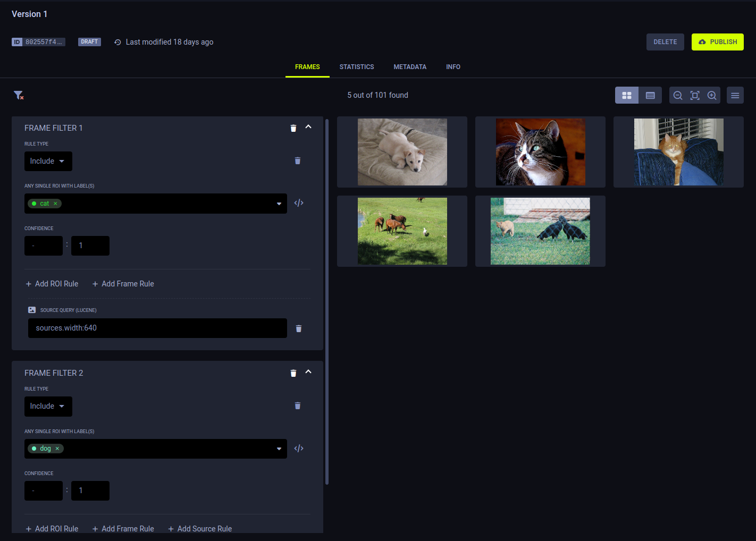Publish this version
Screen dimensions: 756x541
click(x=717, y=41)
